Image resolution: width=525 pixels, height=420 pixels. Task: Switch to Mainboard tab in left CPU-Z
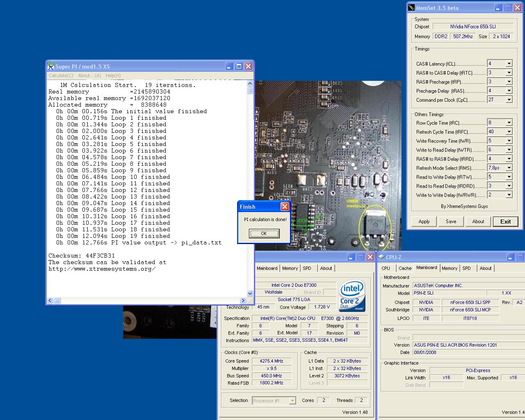267,268
